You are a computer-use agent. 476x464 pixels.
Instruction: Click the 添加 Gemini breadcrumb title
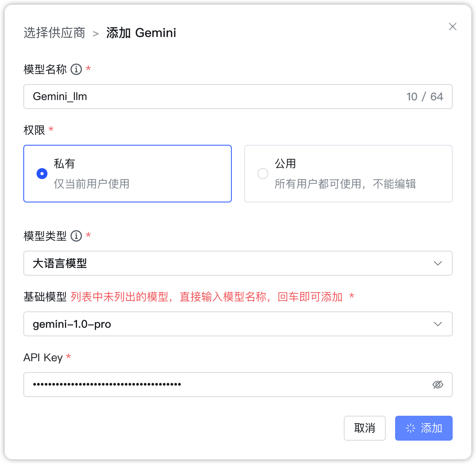(141, 33)
